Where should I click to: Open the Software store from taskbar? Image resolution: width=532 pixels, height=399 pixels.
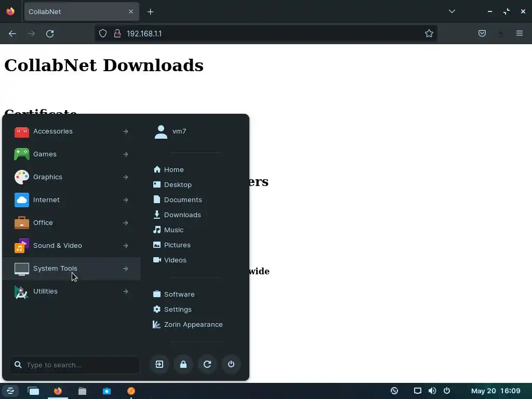pyautogui.click(x=107, y=391)
